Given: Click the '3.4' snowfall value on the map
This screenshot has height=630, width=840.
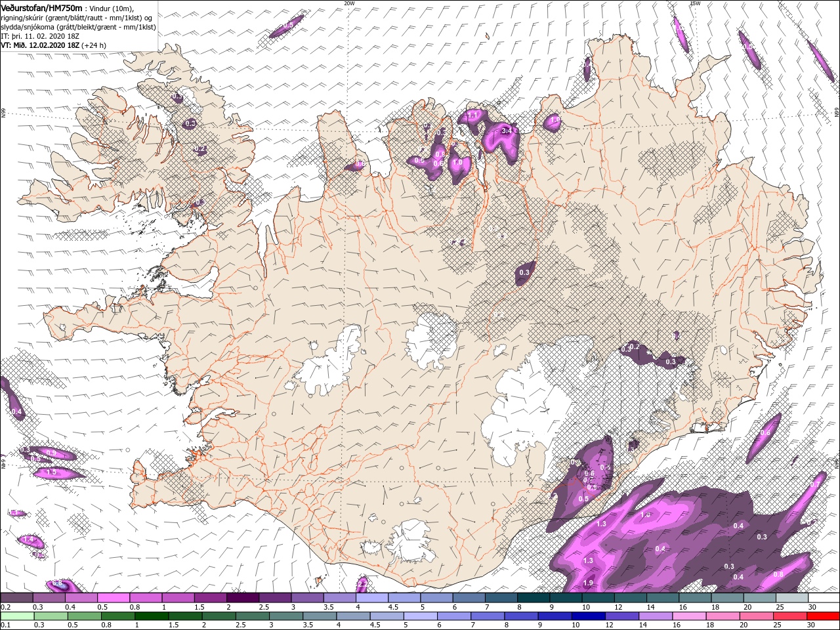Looking at the screenshot, I should point(506,131).
